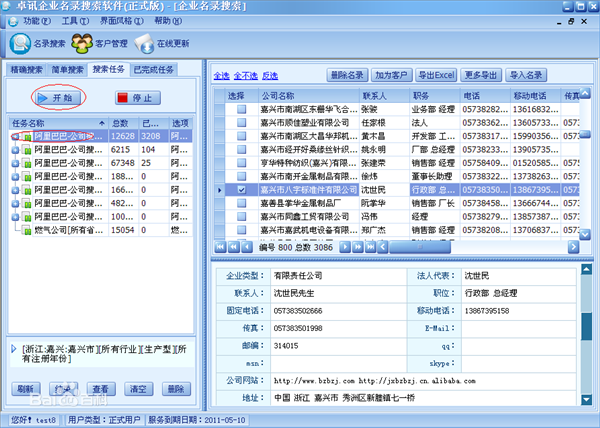Go to next record arrow beside 总数 3086

coord(345,247)
